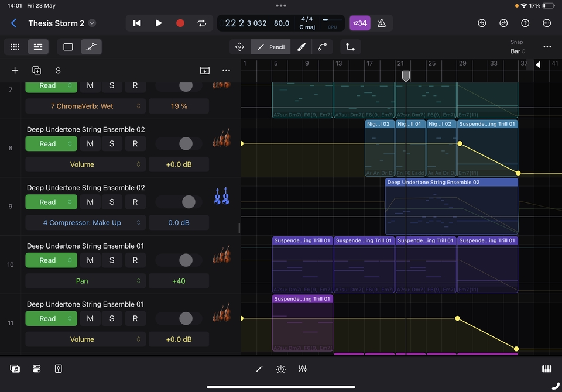Change Read automation mode on track 8
Image resolution: width=562 pixels, height=392 pixels.
click(52, 144)
